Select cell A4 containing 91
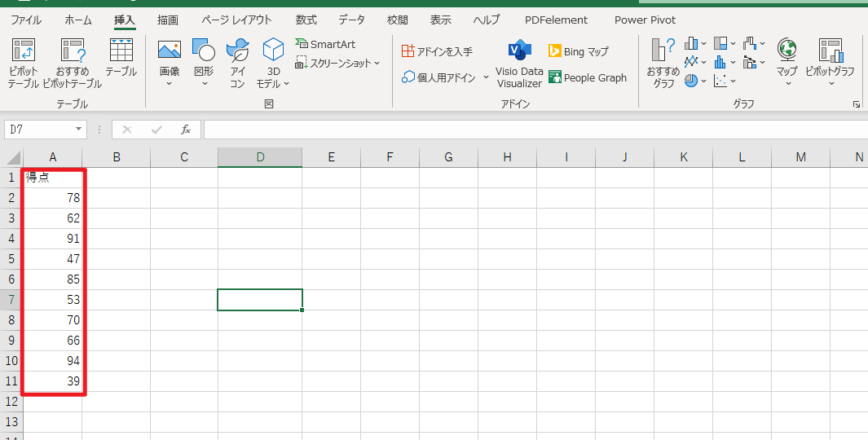 [53, 239]
